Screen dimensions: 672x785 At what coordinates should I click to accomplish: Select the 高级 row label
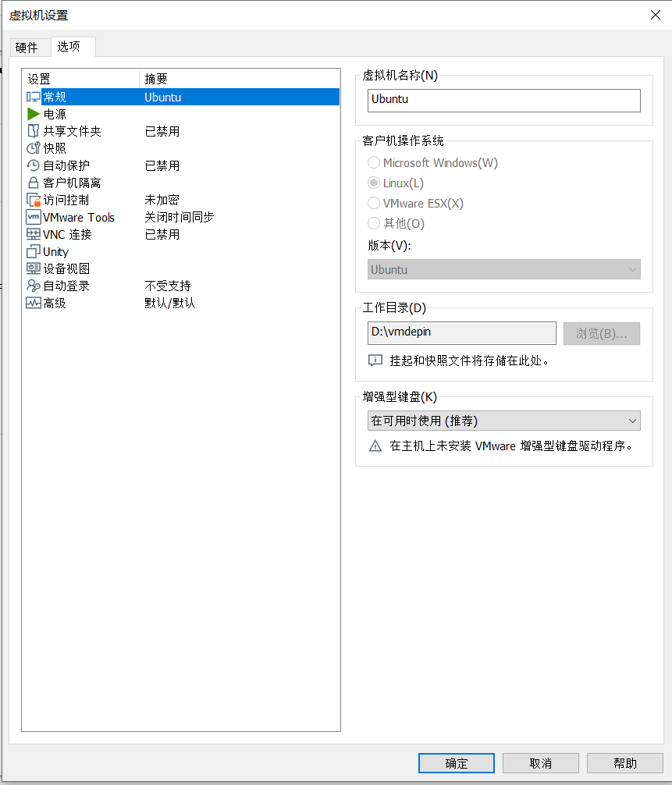pyautogui.click(x=55, y=303)
